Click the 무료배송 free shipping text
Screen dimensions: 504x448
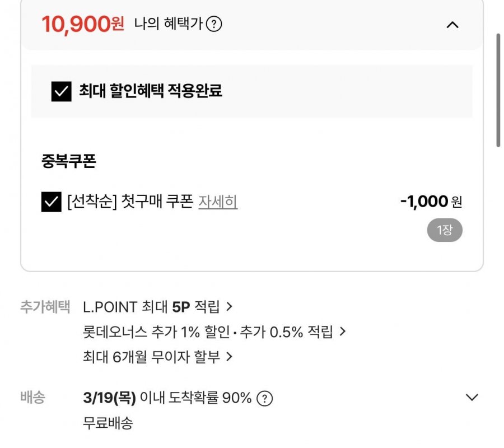pyautogui.click(x=108, y=423)
